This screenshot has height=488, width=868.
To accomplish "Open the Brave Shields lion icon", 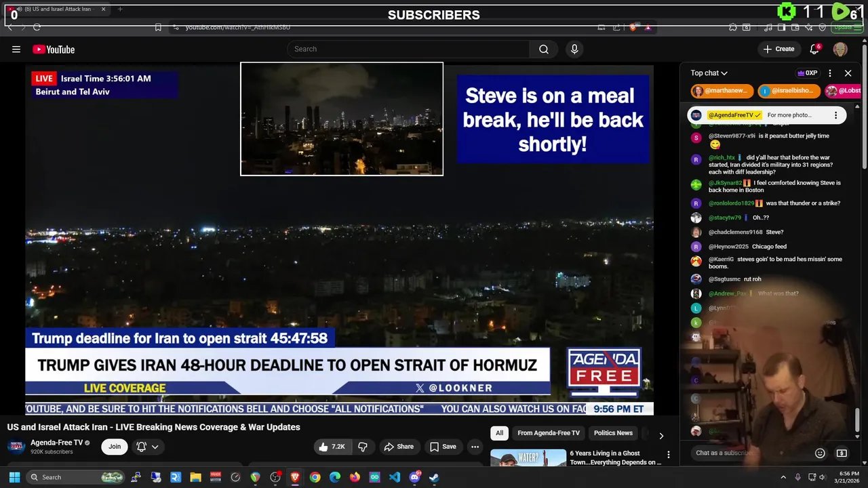I will [x=633, y=27].
